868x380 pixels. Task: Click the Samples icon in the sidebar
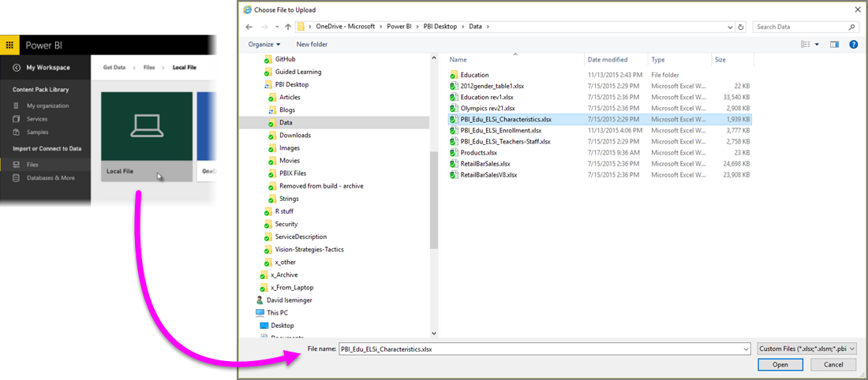tap(16, 132)
